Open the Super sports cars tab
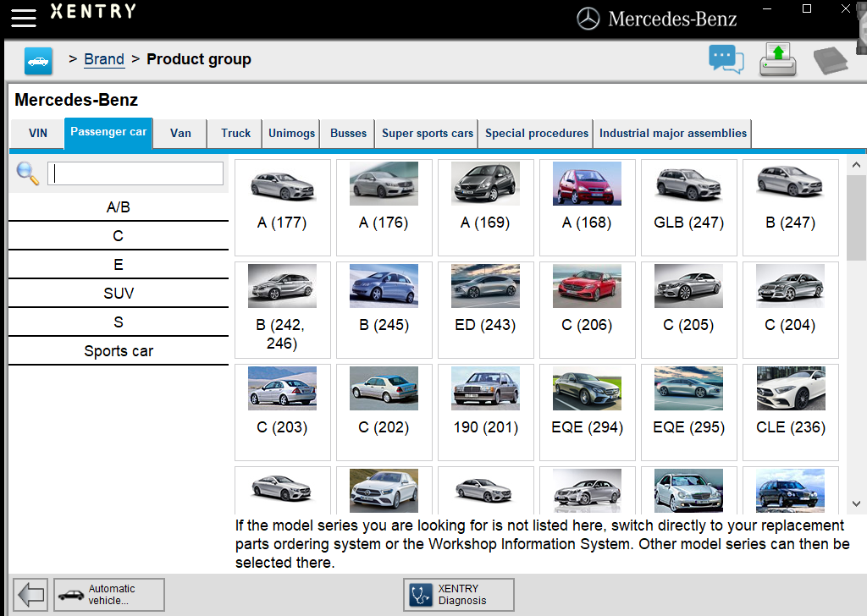Screen dimensions: 867x616 click(x=428, y=134)
